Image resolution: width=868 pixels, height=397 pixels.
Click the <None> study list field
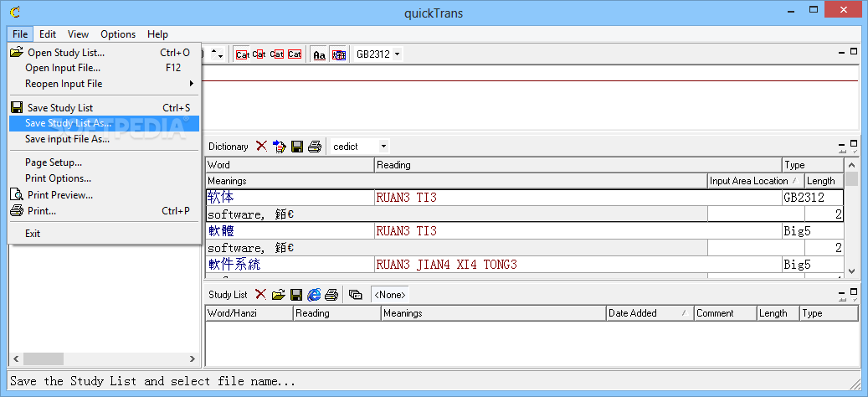pyautogui.click(x=390, y=295)
